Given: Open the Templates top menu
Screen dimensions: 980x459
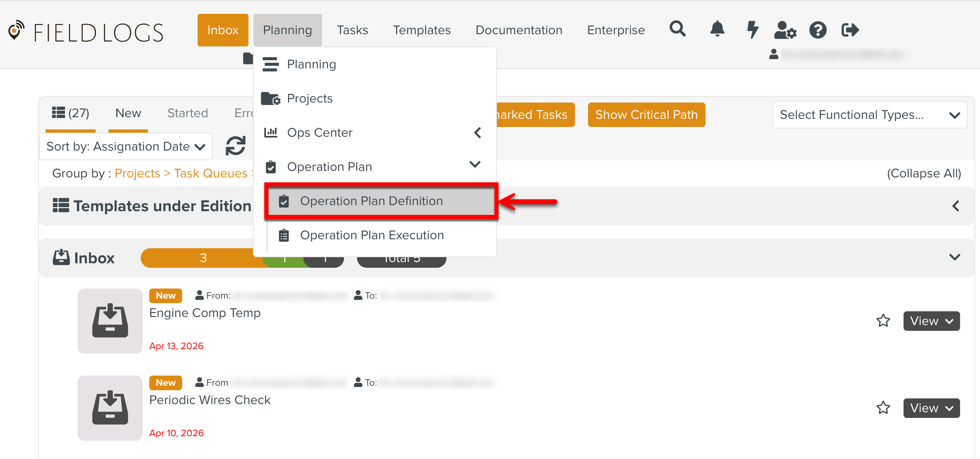Looking at the screenshot, I should [422, 30].
